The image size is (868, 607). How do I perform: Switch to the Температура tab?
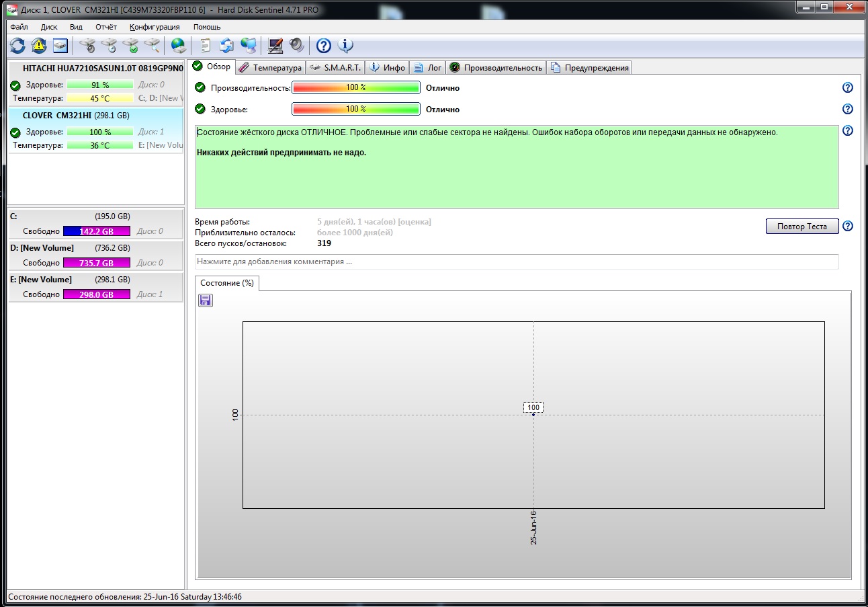point(270,68)
